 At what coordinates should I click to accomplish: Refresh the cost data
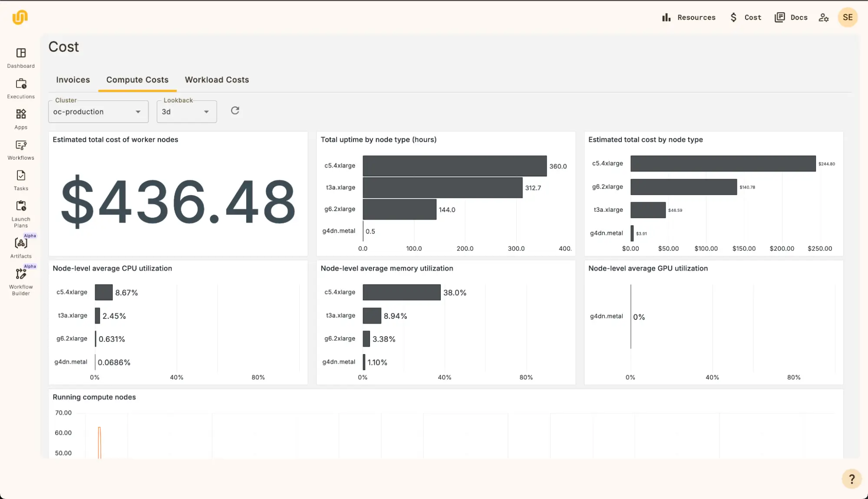[235, 111]
